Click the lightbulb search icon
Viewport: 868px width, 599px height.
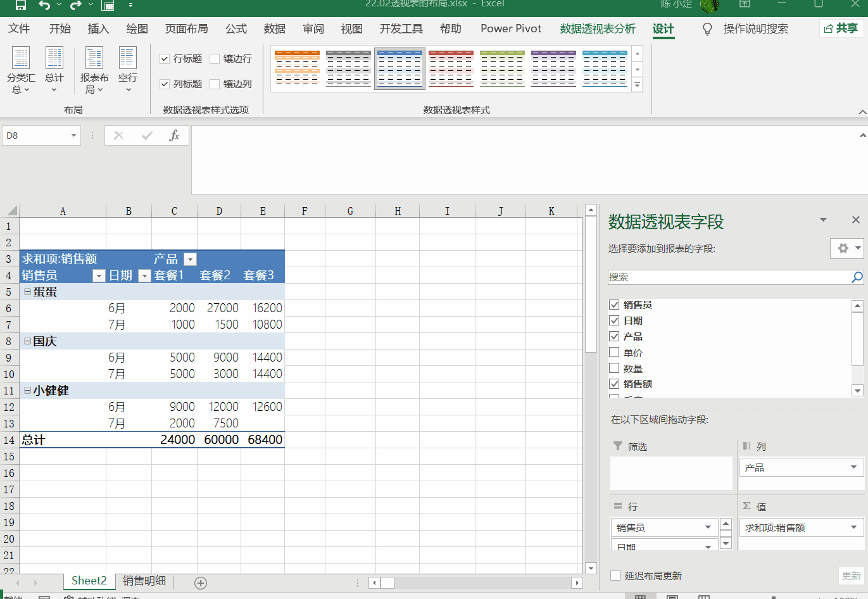pyautogui.click(x=708, y=29)
